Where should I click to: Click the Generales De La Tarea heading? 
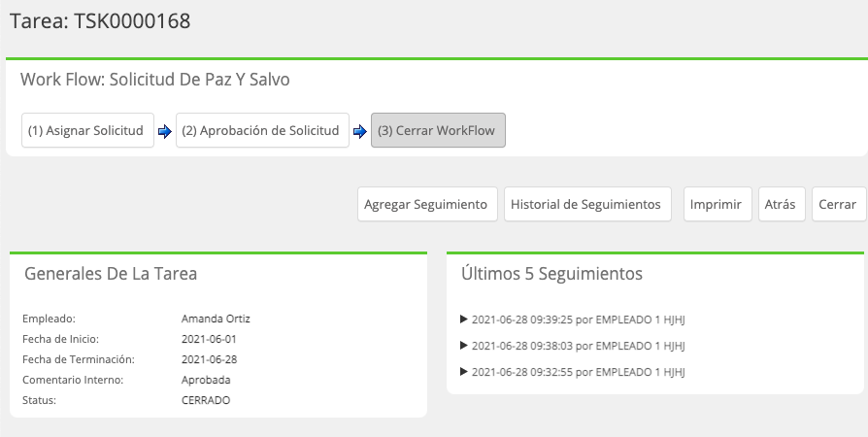(111, 274)
